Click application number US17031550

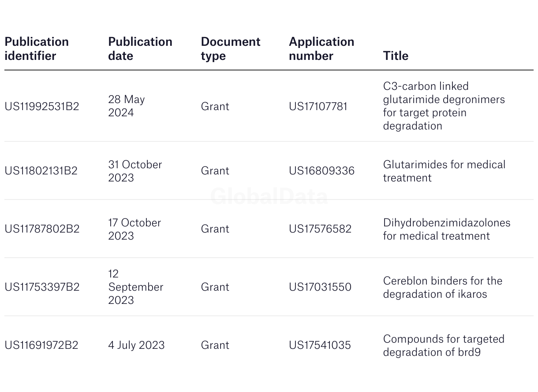point(320,287)
